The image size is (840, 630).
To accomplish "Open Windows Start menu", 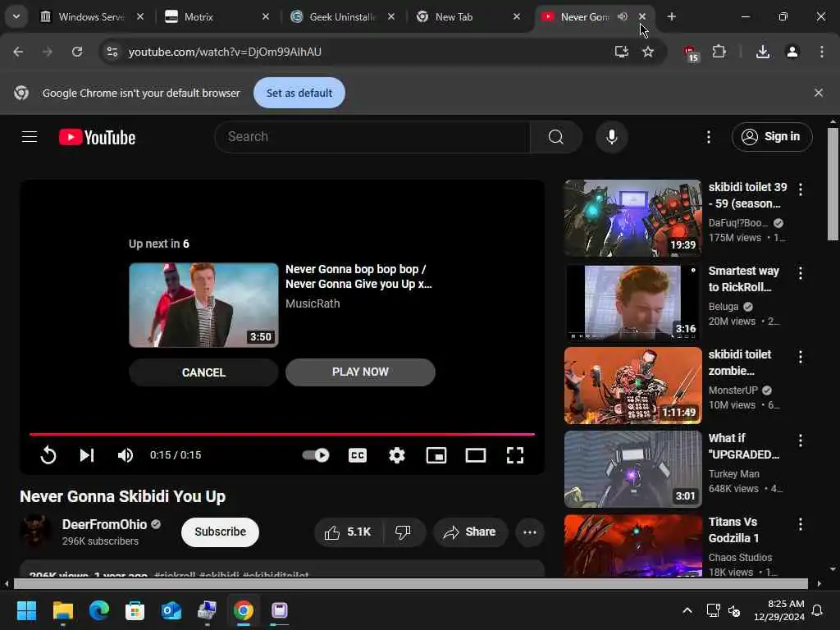I will [26, 610].
